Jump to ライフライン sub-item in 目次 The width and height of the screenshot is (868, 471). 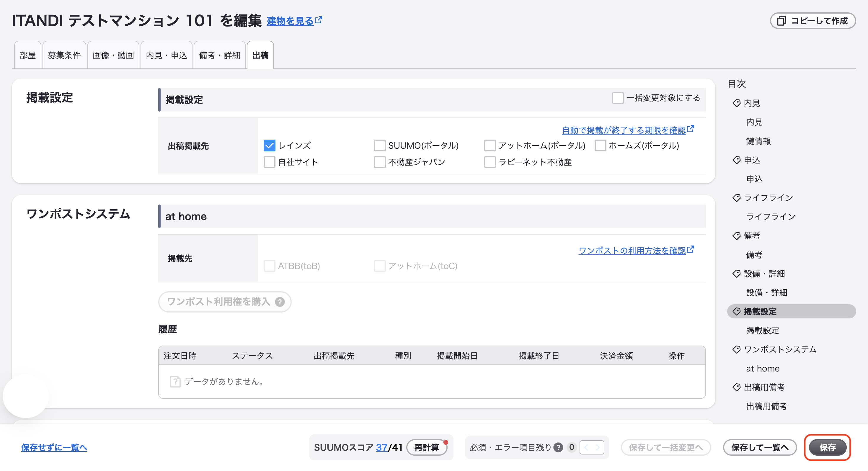771,217
